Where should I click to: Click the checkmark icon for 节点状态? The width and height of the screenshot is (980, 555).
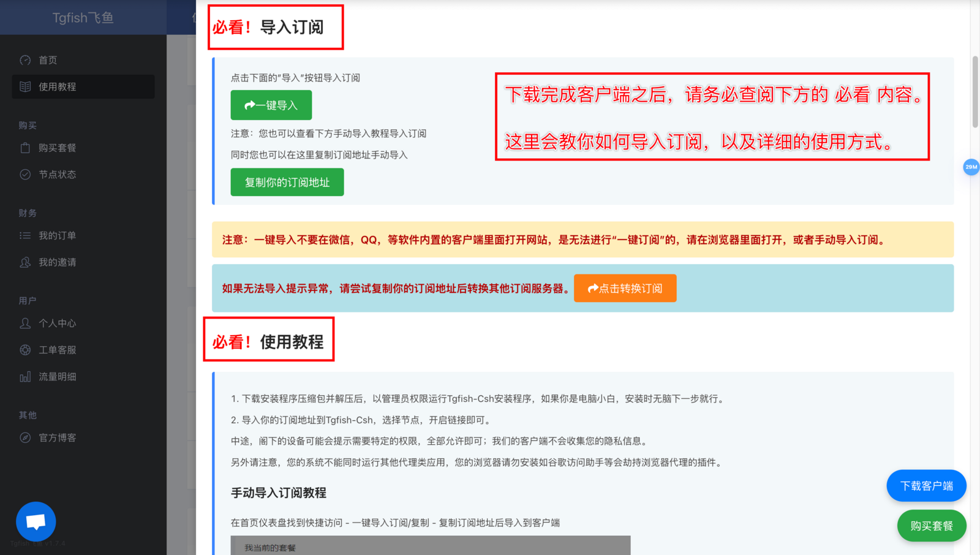(25, 175)
